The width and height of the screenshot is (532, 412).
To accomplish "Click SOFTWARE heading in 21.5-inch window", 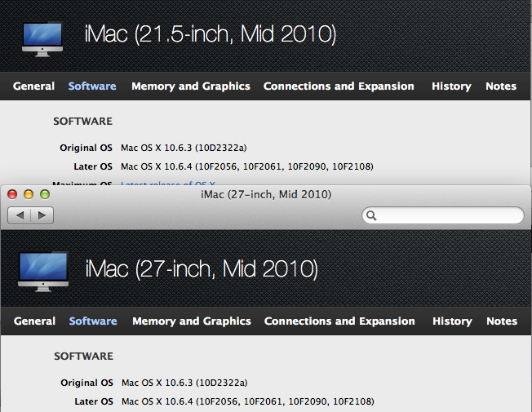I will point(82,122).
